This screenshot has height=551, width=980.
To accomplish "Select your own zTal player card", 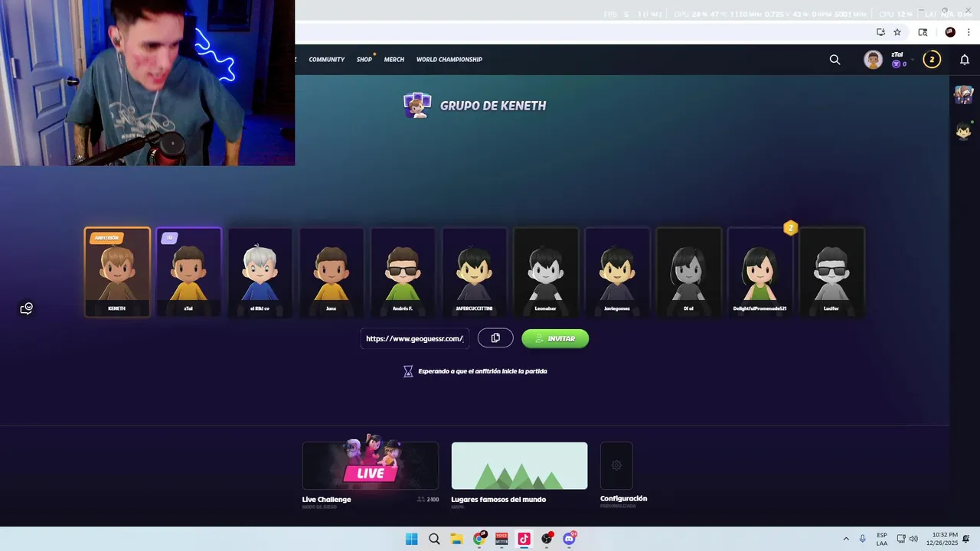I will [188, 272].
